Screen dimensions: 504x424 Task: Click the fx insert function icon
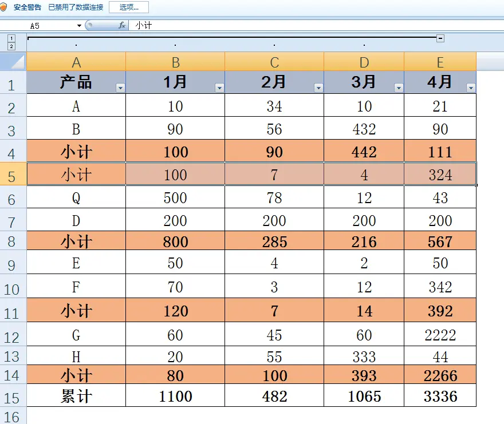pos(122,26)
